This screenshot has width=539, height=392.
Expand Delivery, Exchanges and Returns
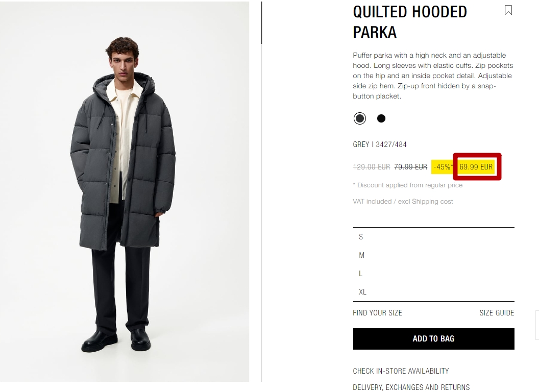[x=411, y=387]
